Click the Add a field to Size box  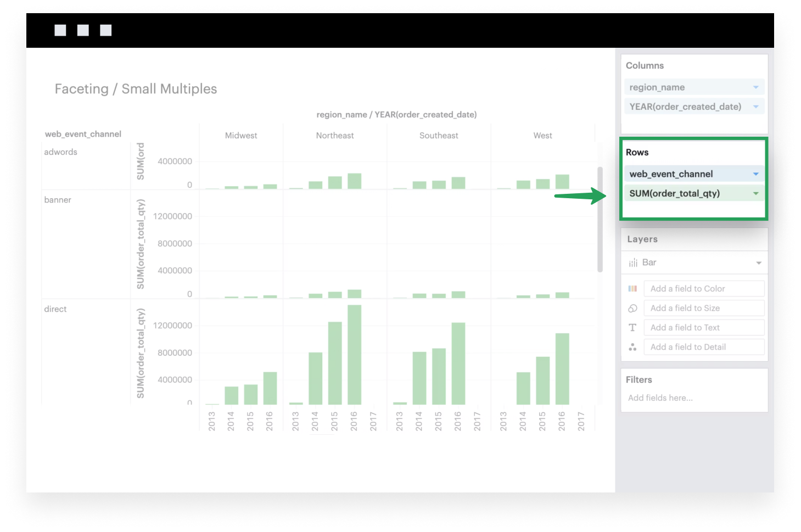pos(704,309)
